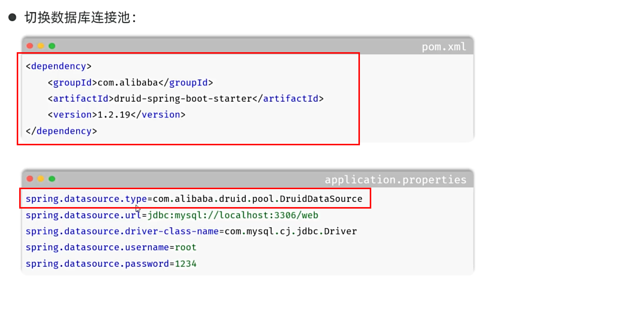Click the spring.datasource.type DruidDataSource line
The height and width of the screenshot is (313, 644).
coord(194,199)
